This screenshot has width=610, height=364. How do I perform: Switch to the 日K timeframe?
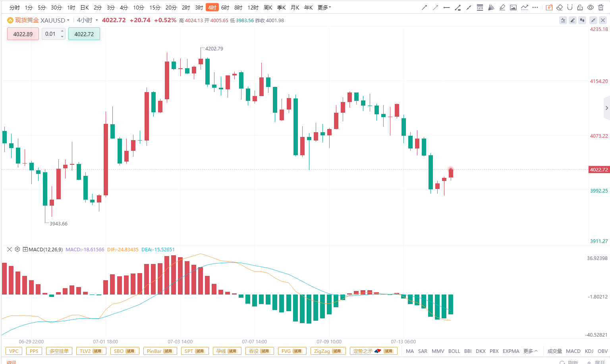(x=85, y=8)
